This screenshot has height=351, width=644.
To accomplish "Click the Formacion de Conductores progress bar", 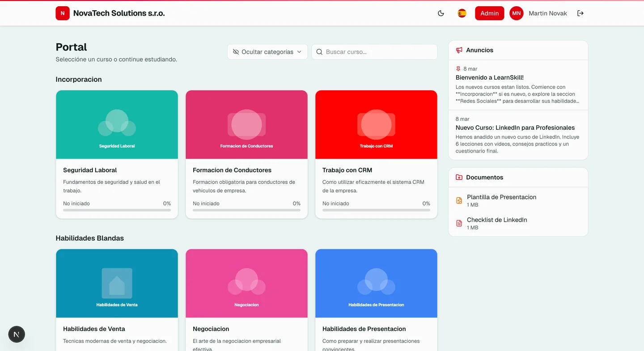I will pyautogui.click(x=246, y=210).
